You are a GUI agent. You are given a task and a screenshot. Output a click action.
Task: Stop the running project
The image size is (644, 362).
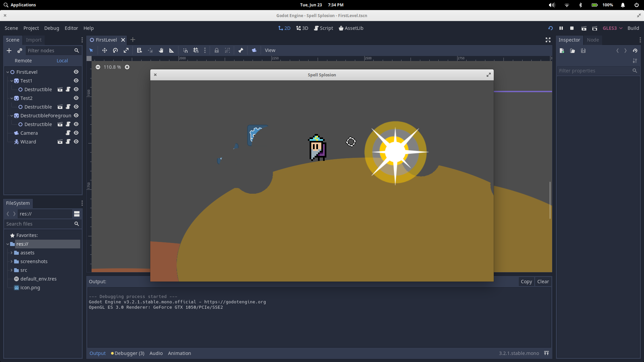(x=572, y=28)
